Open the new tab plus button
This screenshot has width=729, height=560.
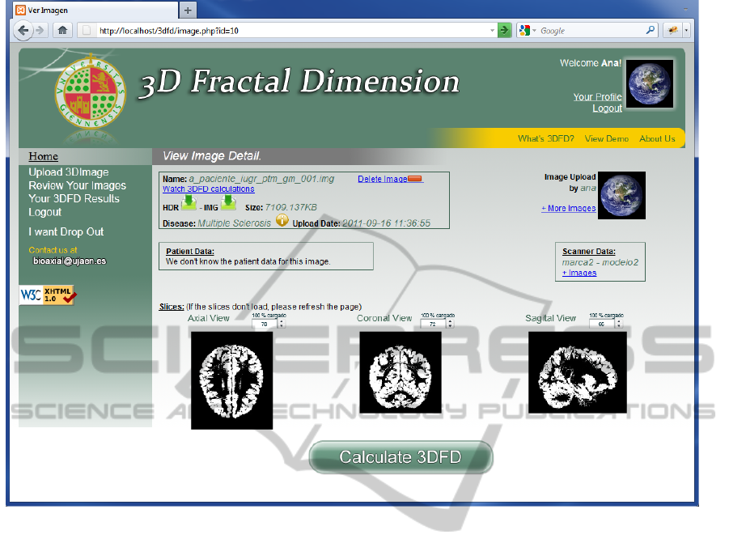(x=188, y=10)
